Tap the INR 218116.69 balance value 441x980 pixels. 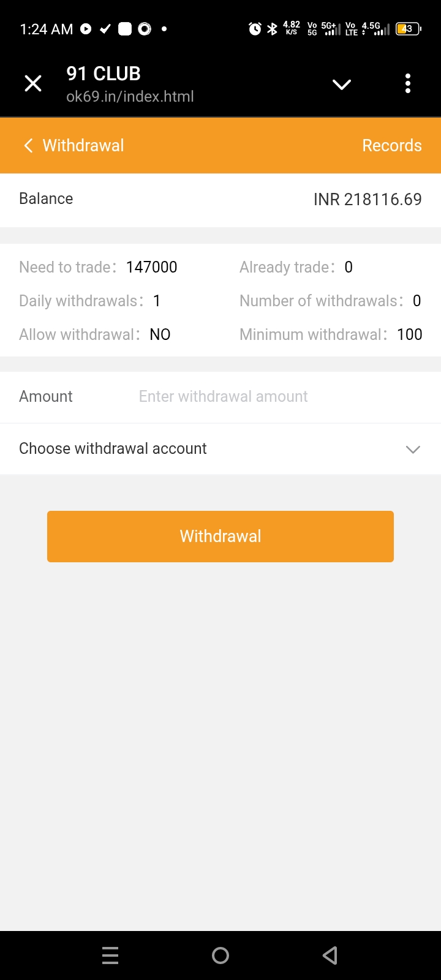(367, 199)
